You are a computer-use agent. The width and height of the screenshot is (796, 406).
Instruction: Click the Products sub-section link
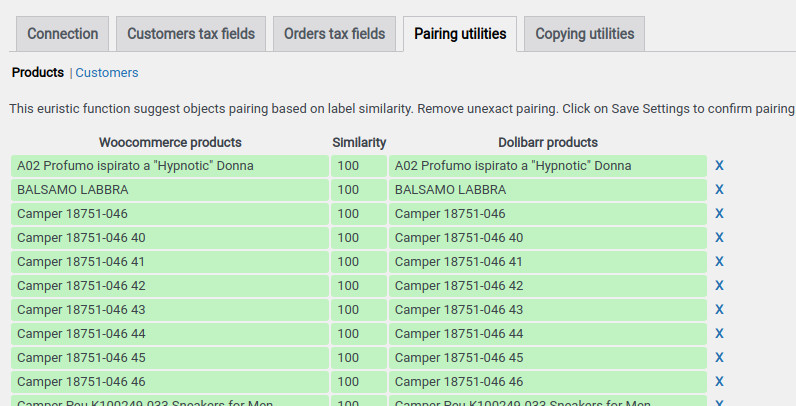[x=38, y=73]
